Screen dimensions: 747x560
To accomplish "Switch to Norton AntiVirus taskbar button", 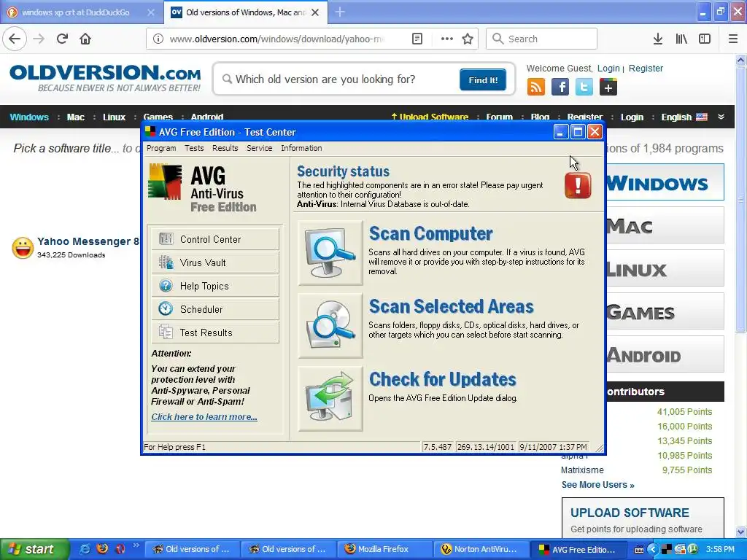I will (x=480, y=549).
